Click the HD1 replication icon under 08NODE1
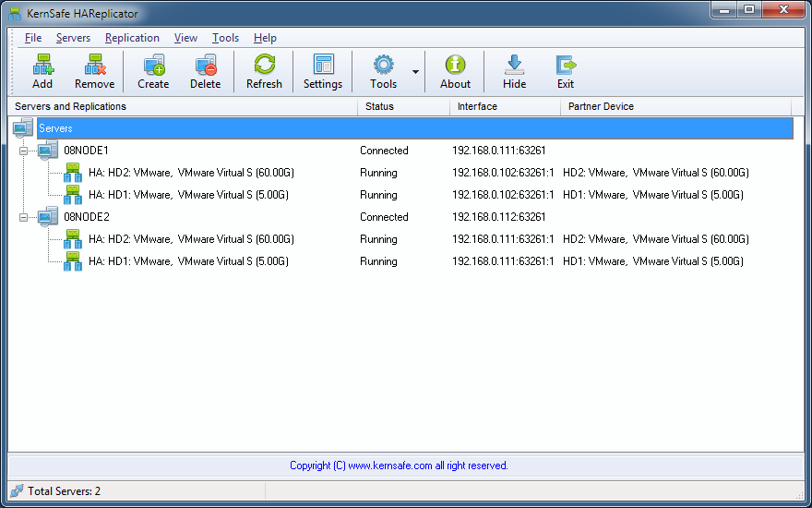Viewport: 812px width, 508px height. click(73, 195)
